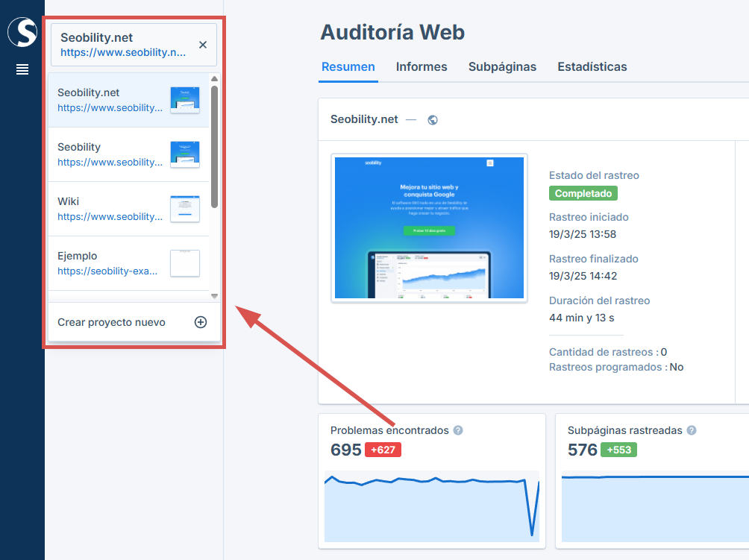Viewport: 749px width, 560px height.
Task: Click crawl end time 19/3/25 14:42
Action: click(x=583, y=276)
